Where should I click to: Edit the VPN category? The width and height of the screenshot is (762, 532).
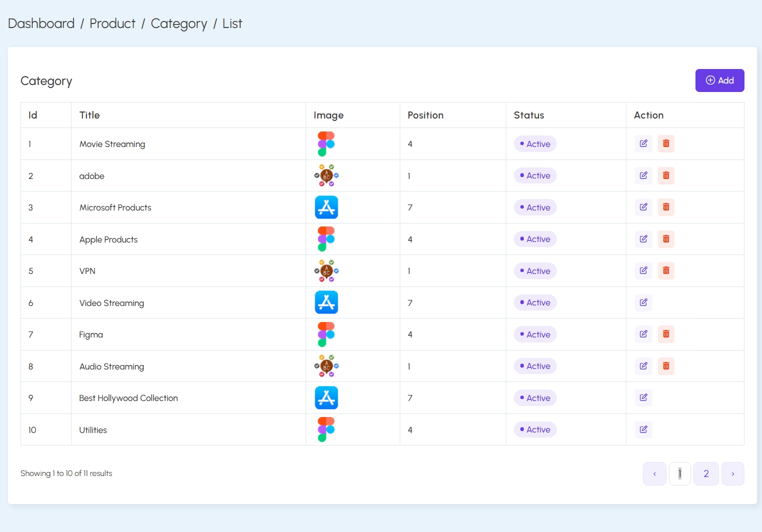[643, 270]
